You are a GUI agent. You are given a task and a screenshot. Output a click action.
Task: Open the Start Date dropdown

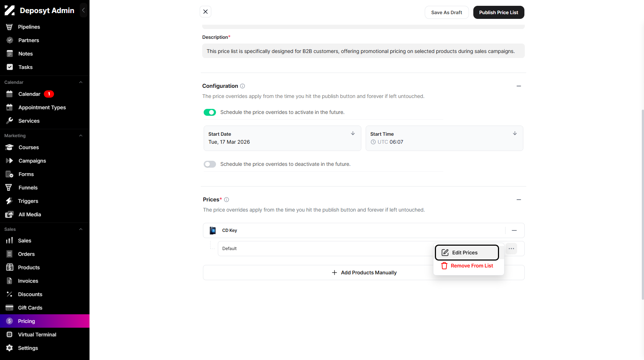pyautogui.click(x=282, y=138)
